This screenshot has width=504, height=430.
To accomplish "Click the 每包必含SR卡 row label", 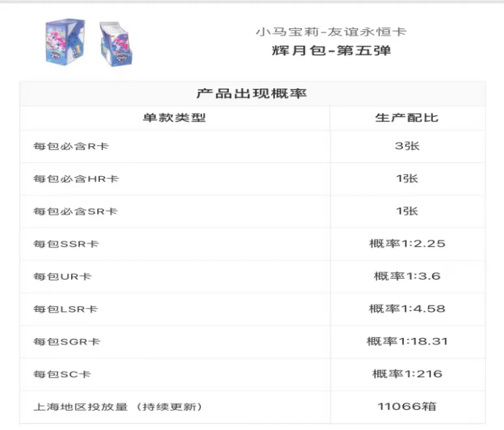I will (x=76, y=211).
